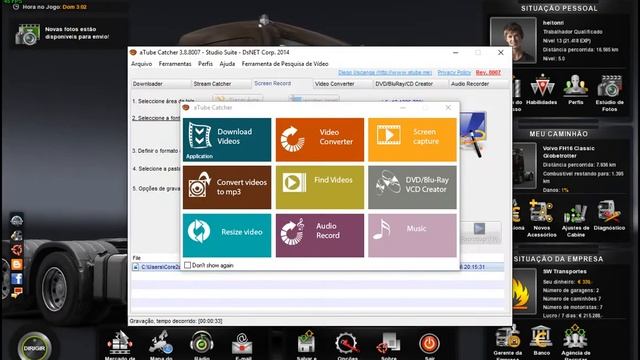Click the player portrait thumbnail
640x360 pixels.
tap(513, 40)
